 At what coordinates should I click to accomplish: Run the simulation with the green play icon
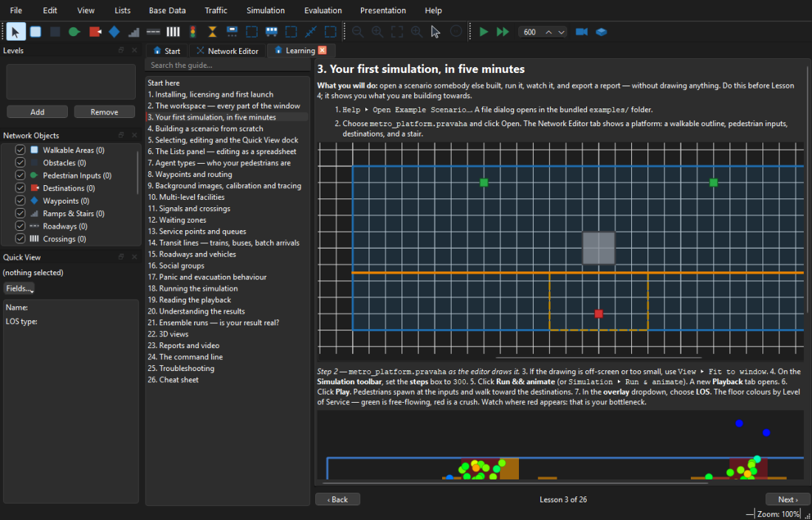click(484, 32)
